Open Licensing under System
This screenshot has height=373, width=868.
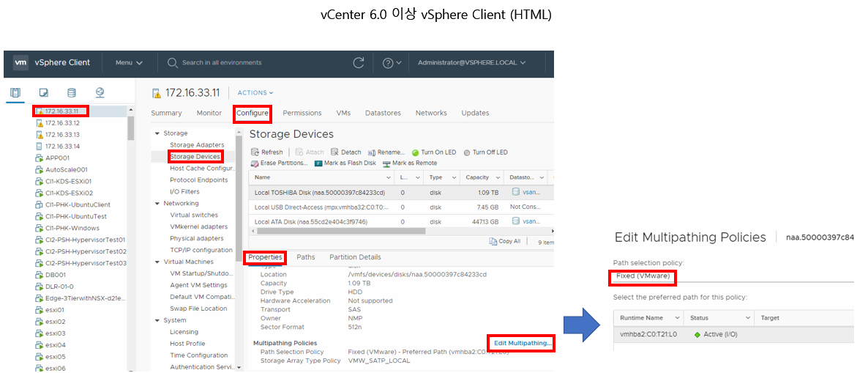[x=184, y=332]
